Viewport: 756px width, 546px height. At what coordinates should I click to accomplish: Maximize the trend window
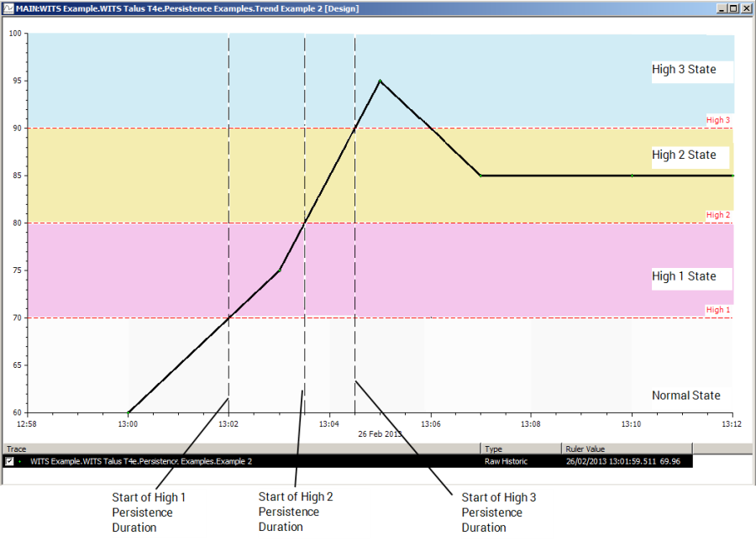(x=733, y=8)
